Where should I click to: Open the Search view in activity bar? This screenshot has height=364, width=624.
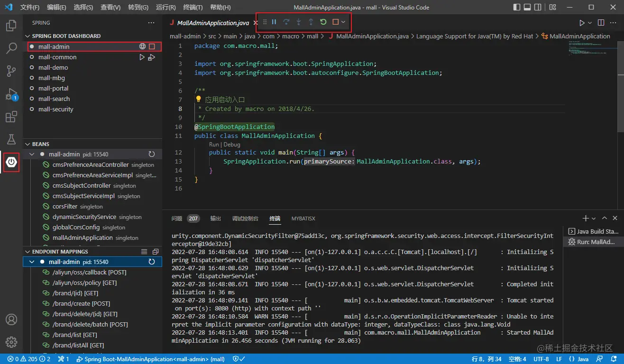pyautogui.click(x=11, y=48)
